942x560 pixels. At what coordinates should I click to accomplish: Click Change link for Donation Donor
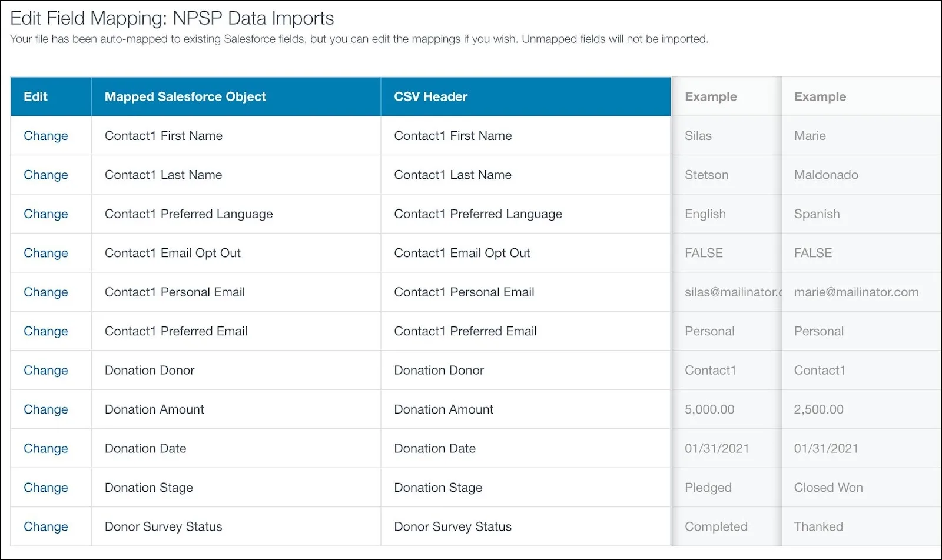tap(45, 371)
